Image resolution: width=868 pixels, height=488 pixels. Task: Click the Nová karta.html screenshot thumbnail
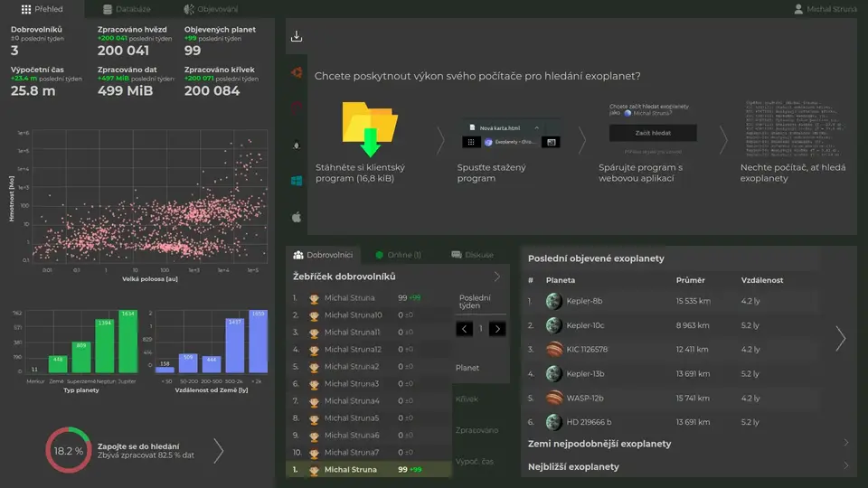point(511,135)
